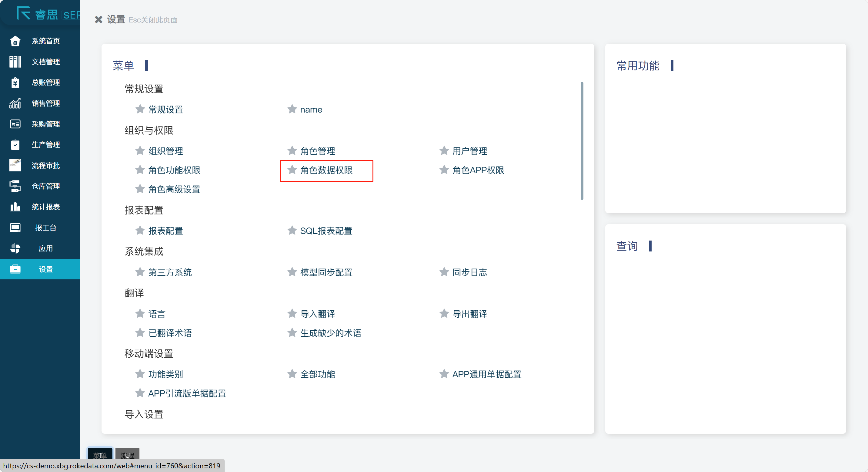Open 文档管理 sidebar icon
Image resolution: width=868 pixels, height=472 pixels.
[15, 62]
